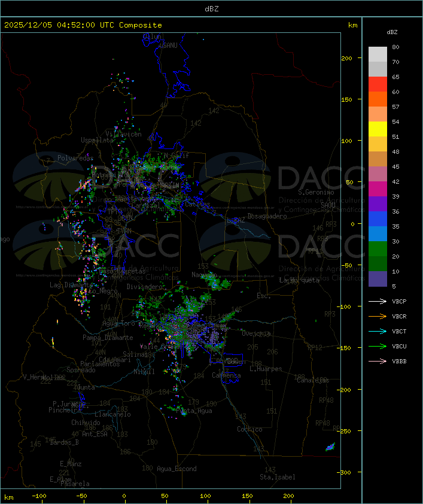Select the green VBCU arrow icon
423x504 pixels.
[378, 346]
